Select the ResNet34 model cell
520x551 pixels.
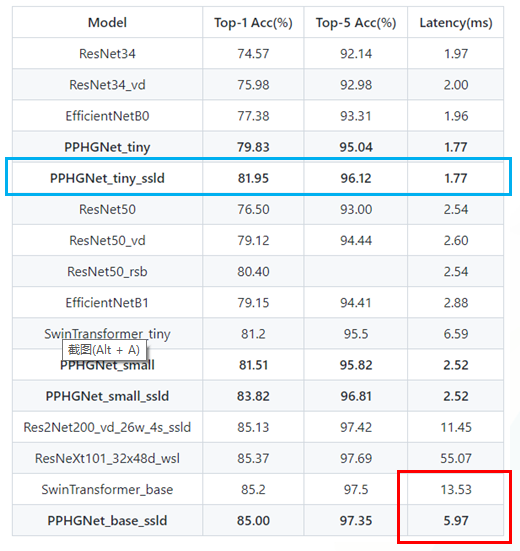[107, 54]
